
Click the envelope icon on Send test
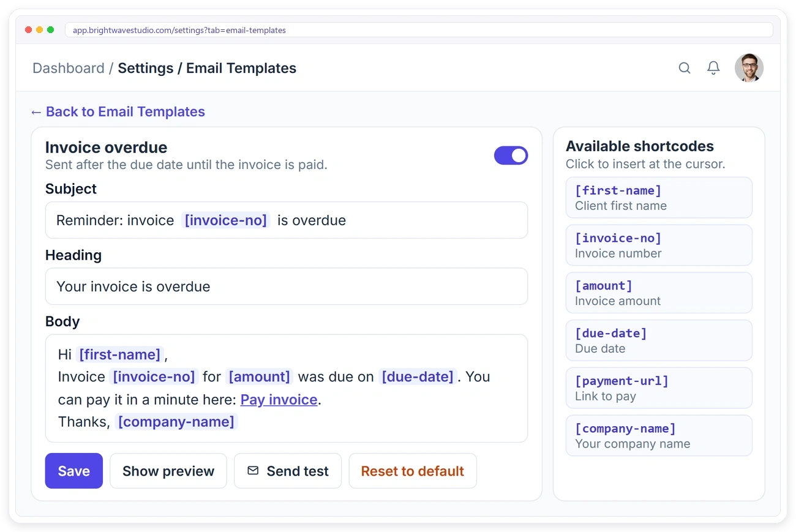coord(253,471)
